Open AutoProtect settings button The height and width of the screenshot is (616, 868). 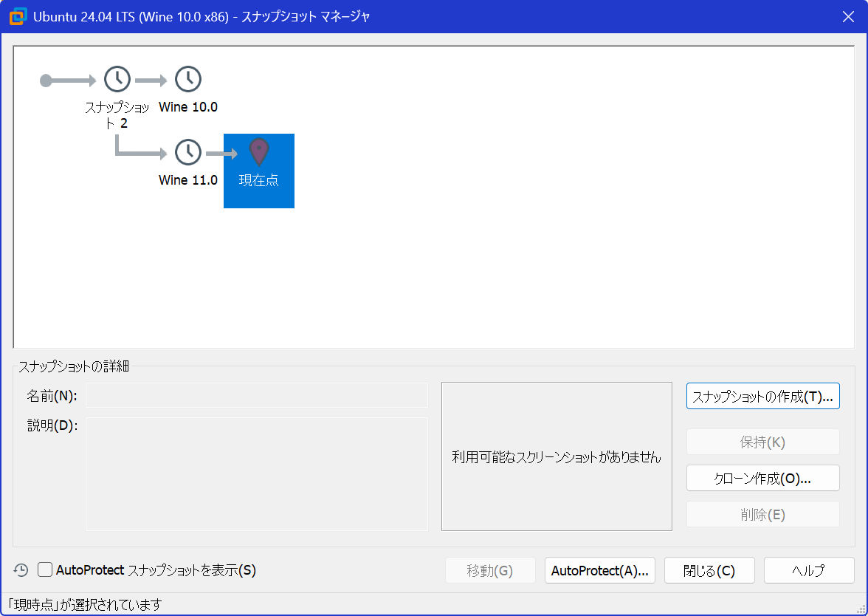(x=599, y=570)
